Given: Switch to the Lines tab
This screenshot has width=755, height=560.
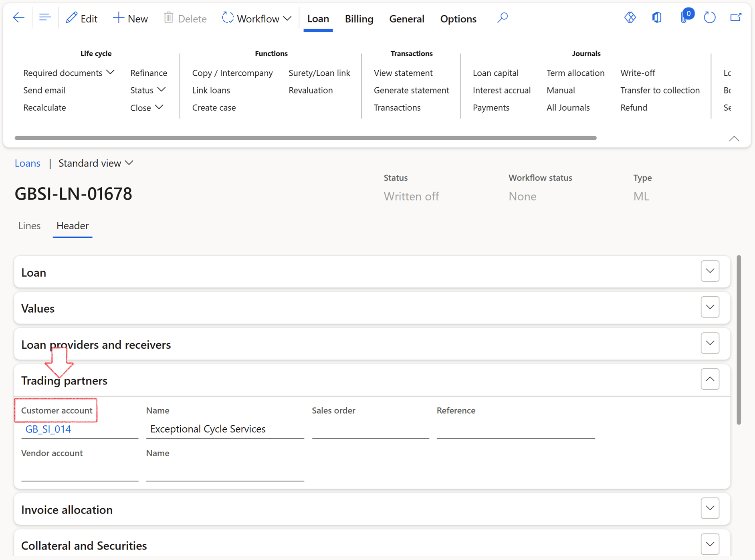Looking at the screenshot, I should point(29,226).
